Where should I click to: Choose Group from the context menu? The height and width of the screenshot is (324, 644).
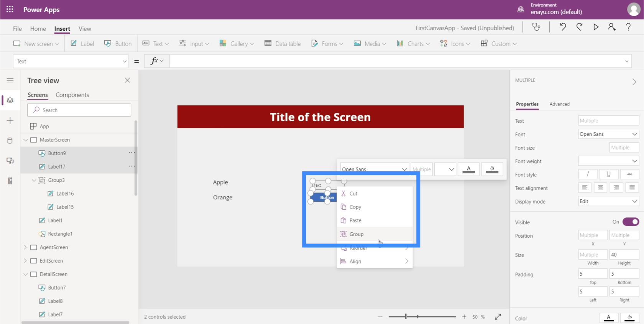coord(375,234)
